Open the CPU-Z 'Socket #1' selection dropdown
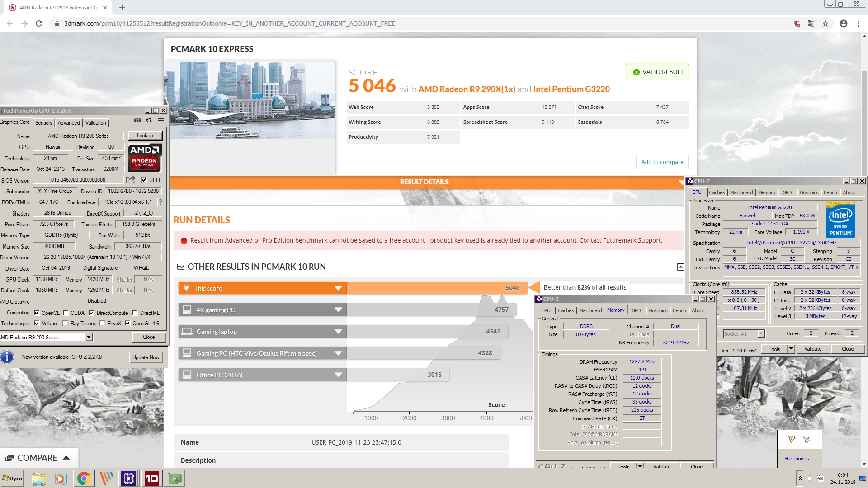Viewport: 868px width, 488px height. coord(761,334)
